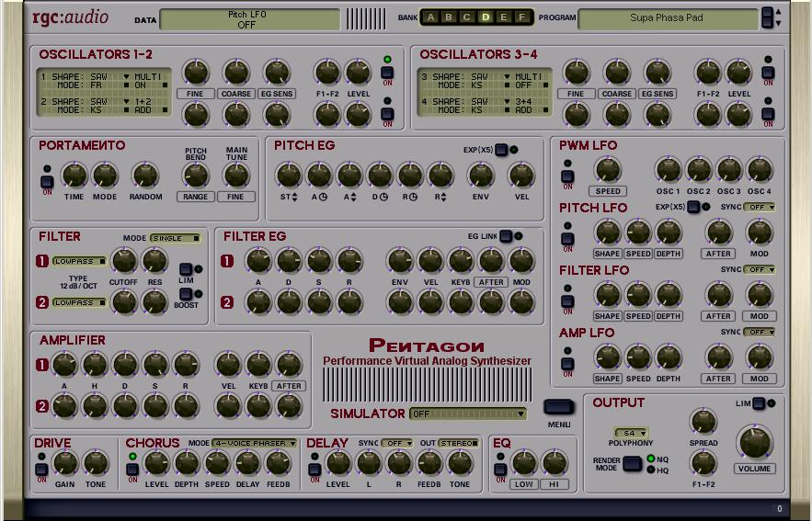
Task: Click Portamento Random knob
Action: 145,176
